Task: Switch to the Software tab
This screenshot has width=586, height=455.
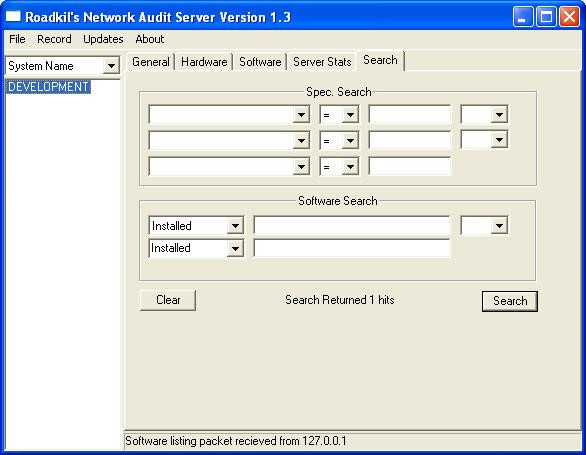Action: [260, 62]
